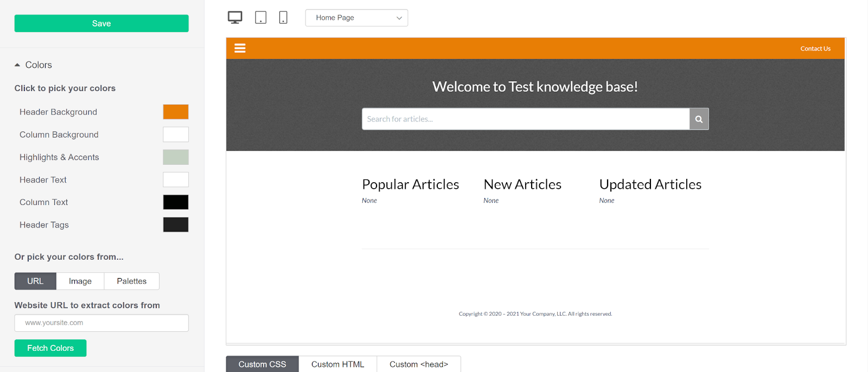Switch to tablet preview icon
The height and width of the screenshot is (372, 868).
(261, 17)
